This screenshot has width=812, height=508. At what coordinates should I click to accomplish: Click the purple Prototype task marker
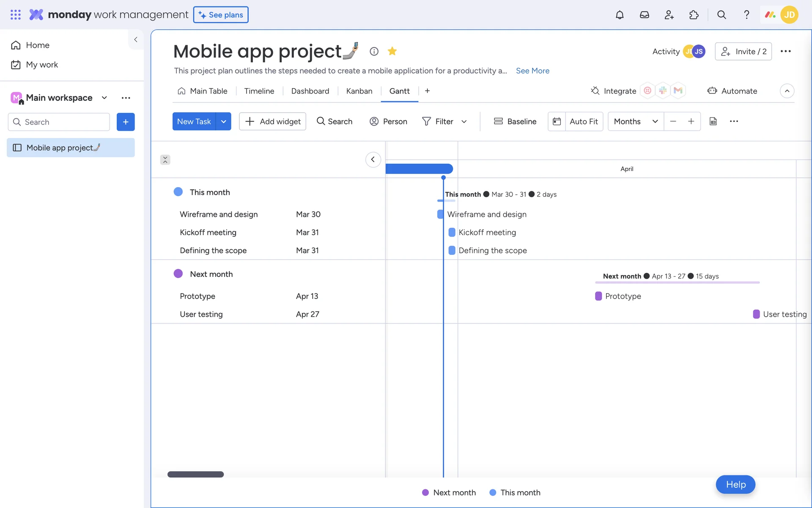598,296
